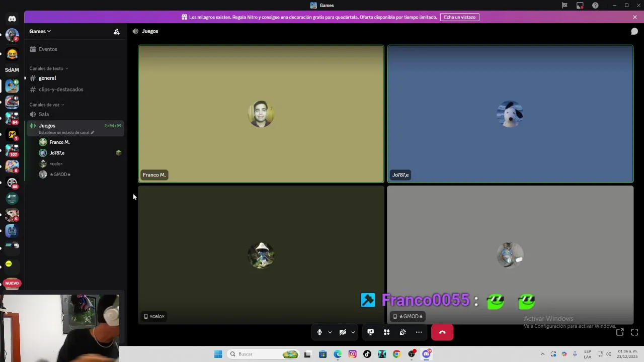Switch ESP LAA keyboard language indicator

(x=588, y=354)
